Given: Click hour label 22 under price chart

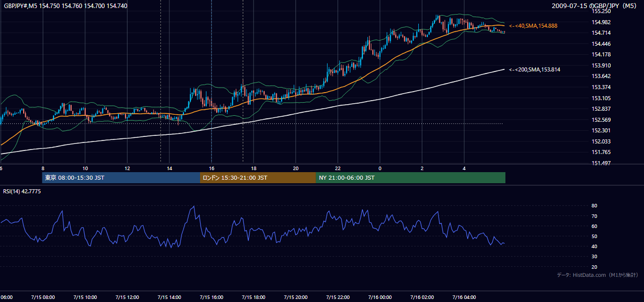Looking at the screenshot, I should [x=338, y=168].
